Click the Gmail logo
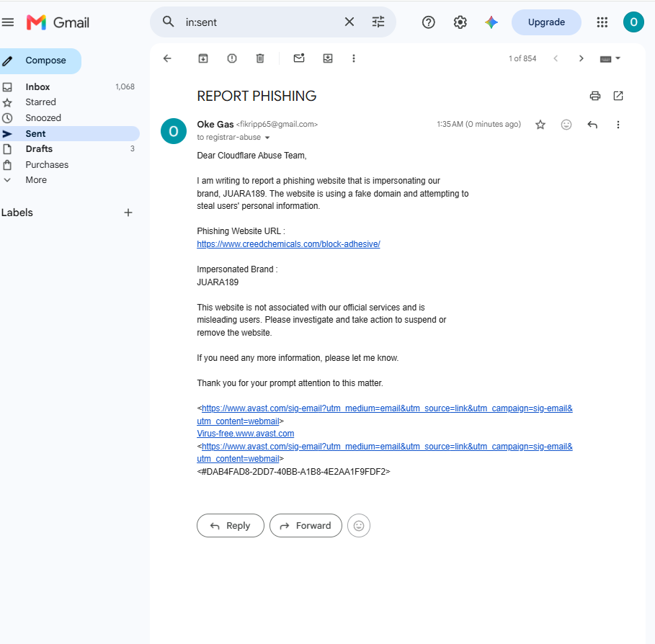 tap(58, 22)
